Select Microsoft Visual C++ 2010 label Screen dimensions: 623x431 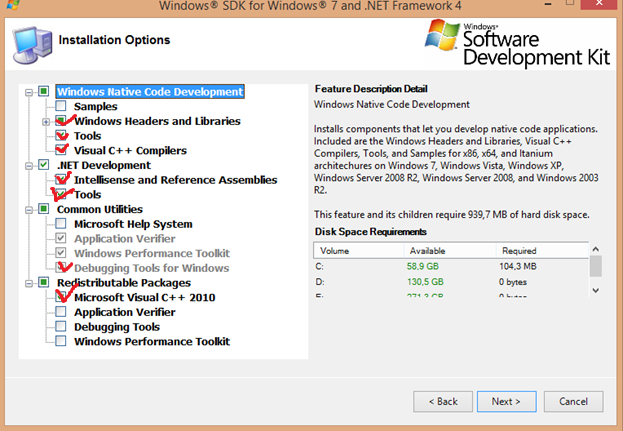pyautogui.click(x=145, y=298)
